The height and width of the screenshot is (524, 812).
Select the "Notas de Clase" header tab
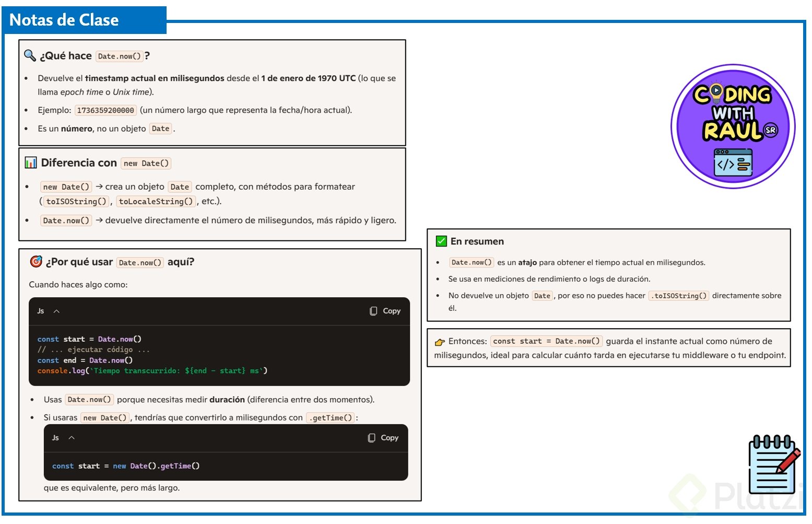pyautogui.click(x=64, y=20)
